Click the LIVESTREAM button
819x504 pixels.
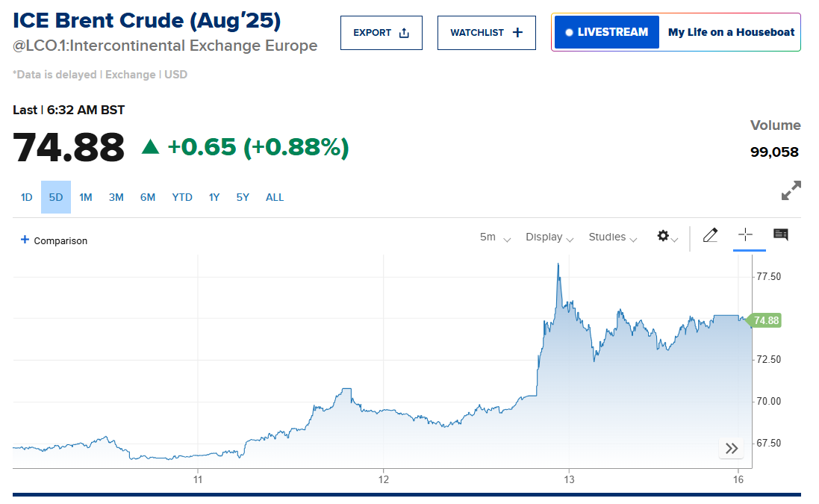(607, 32)
